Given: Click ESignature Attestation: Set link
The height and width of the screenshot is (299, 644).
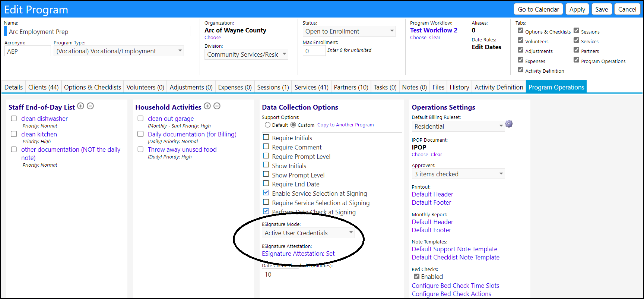Looking at the screenshot, I should coord(298,254).
